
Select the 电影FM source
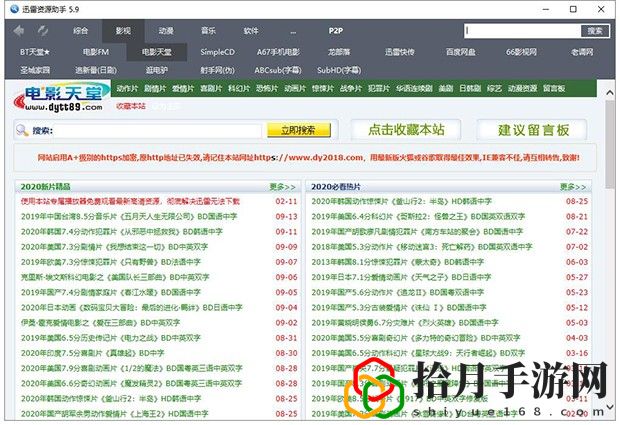[x=96, y=52]
